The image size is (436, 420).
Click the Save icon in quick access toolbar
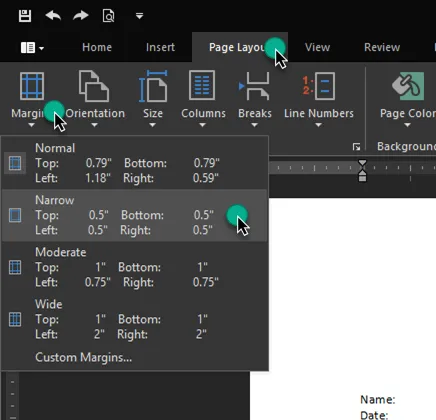point(25,16)
